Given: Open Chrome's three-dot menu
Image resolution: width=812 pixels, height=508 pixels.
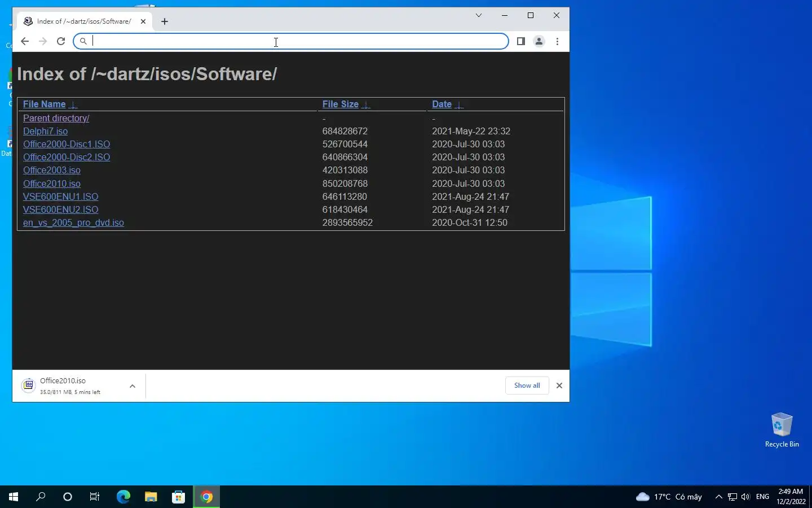Looking at the screenshot, I should click(557, 41).
